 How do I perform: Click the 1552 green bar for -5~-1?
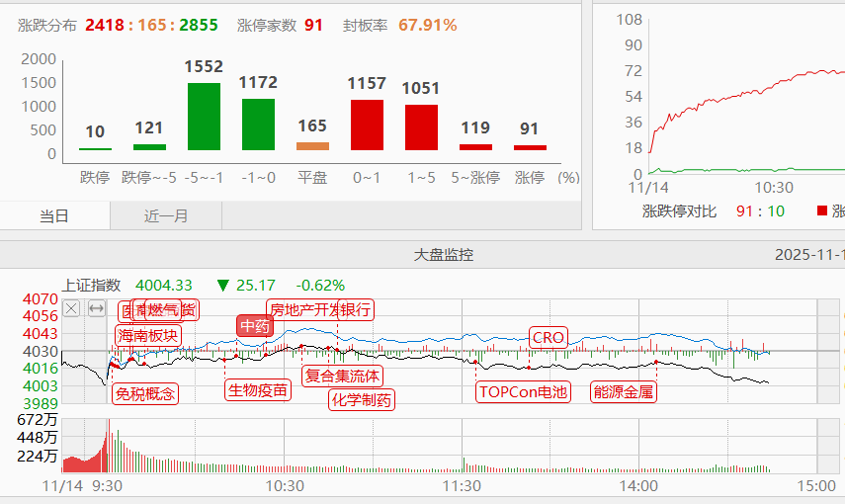(204, 117)
